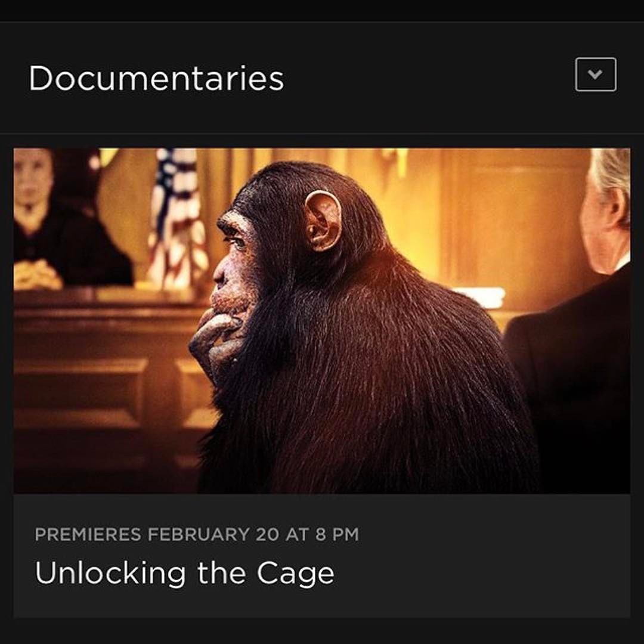Click the chimpanzee's ear in the image
Screen dimensions: 644x644
pyautogui.click(x=323, y=221)
